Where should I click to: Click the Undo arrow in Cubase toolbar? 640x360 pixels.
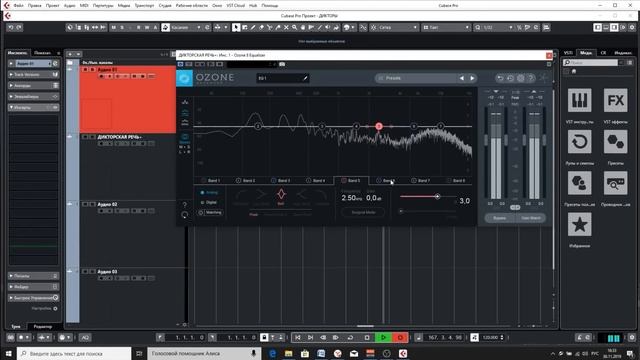point(11,27)
